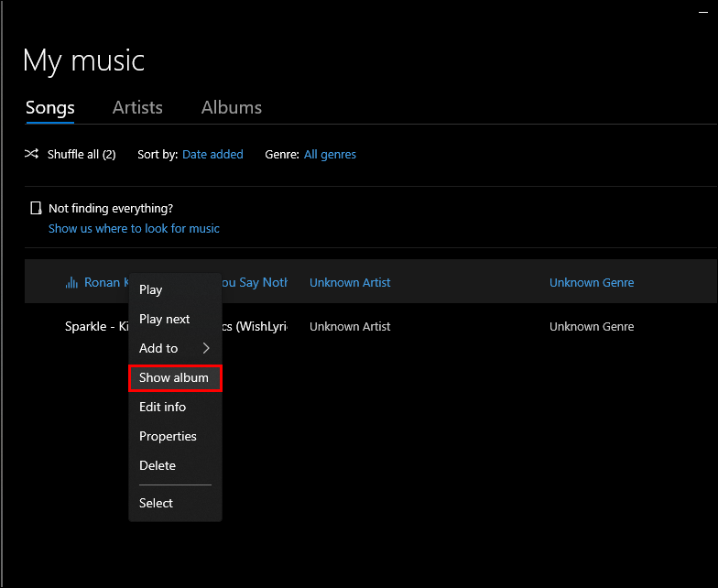This screenshot has width=718, height=588.
Task: Switch to the Albums tab
Action: click(x=231, y=107)
